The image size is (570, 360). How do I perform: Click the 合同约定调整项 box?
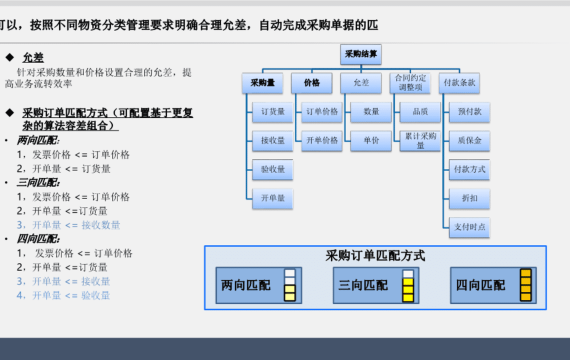410,83
